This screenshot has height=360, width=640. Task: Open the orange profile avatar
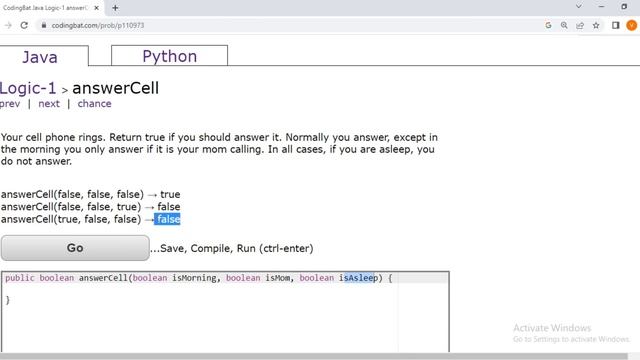(631, 25)
